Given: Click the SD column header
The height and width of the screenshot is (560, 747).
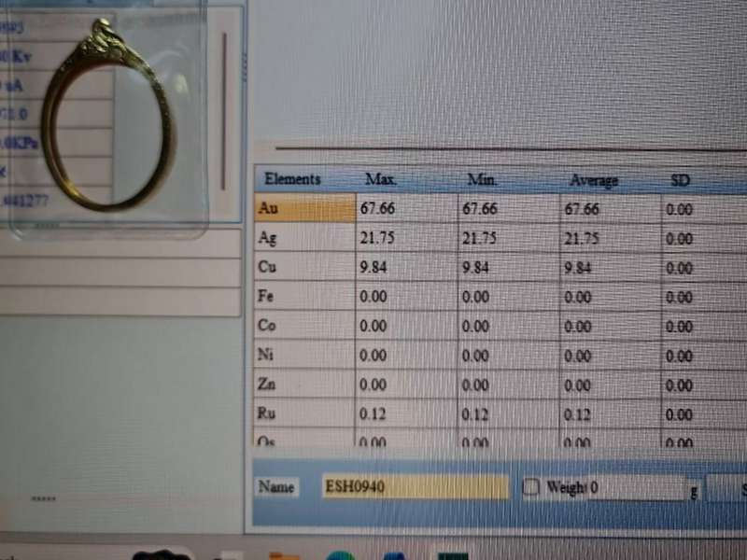Looking at the screenshot, I should 680,180.
